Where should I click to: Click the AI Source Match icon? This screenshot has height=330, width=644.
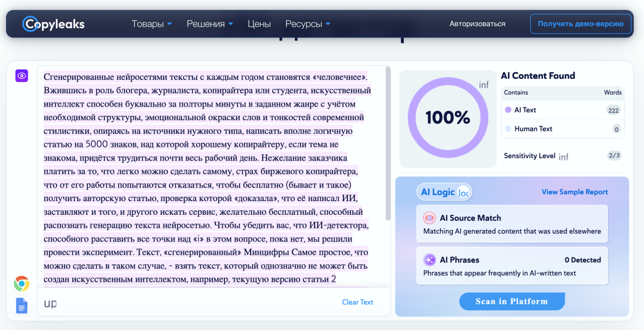429,218
